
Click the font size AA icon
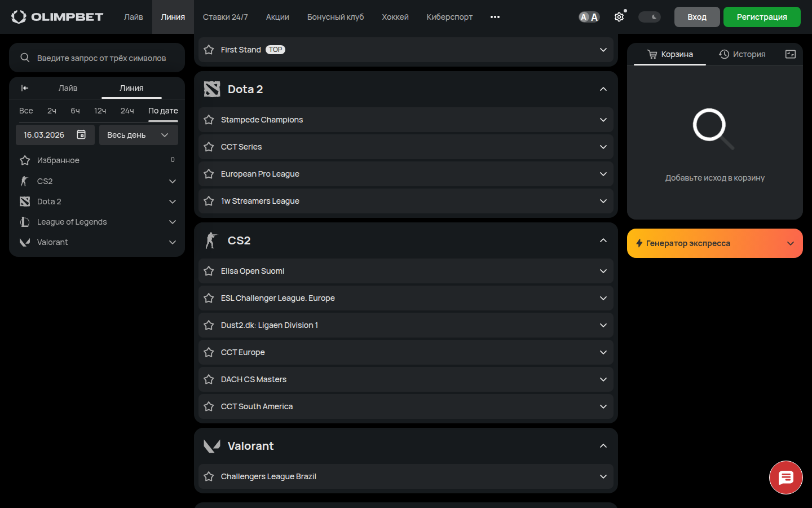589,17
